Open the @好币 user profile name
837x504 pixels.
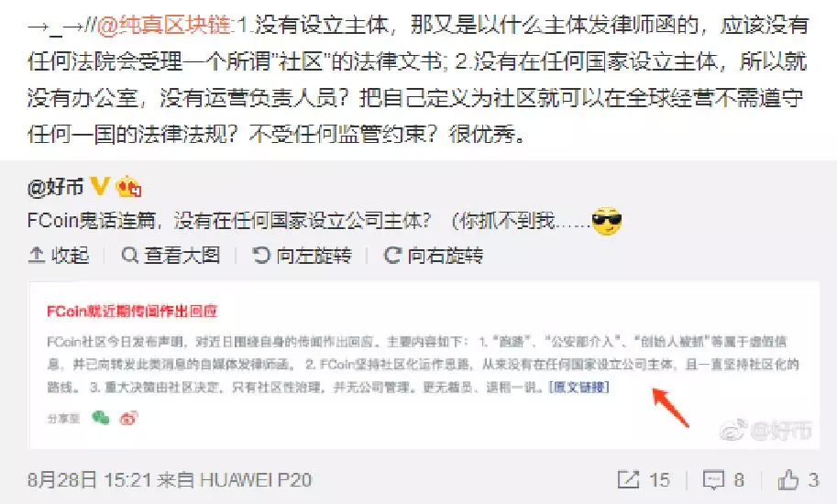pos(56,187)
